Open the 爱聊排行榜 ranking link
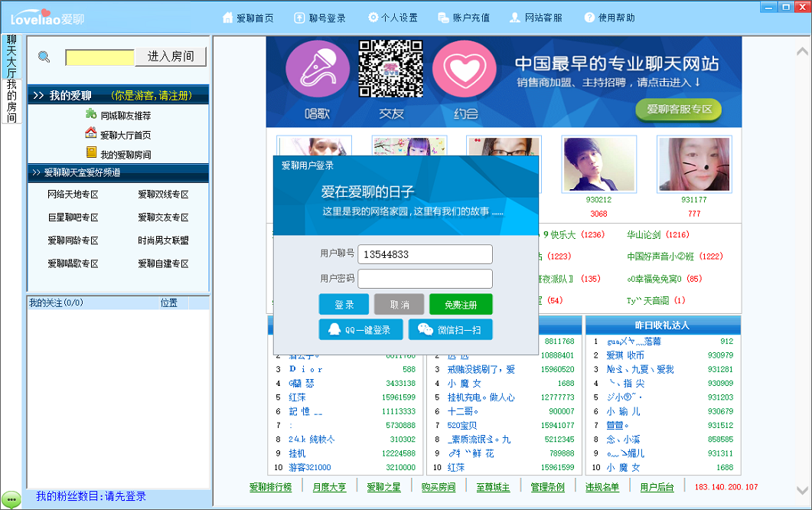The width and height of the screenshot is (812, 510). pyautogui.click(x=271, y=486)
